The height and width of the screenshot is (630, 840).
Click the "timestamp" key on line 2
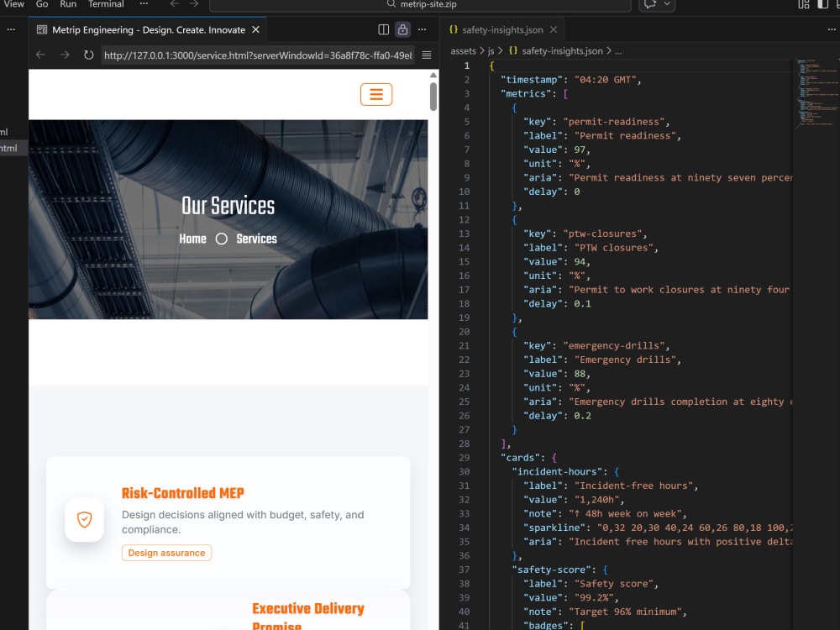click(x=532, y=80)
